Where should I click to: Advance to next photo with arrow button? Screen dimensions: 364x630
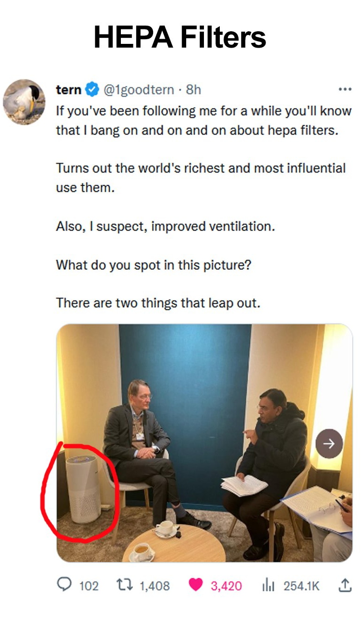(x=329, y=443)
